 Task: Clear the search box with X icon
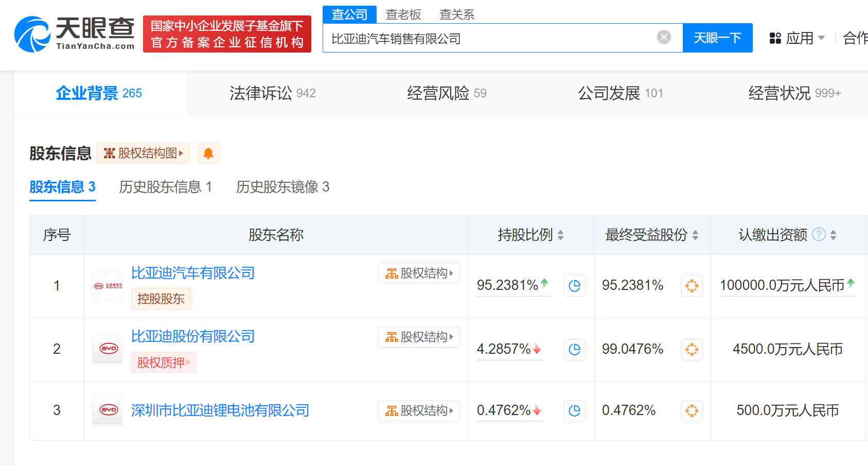664,37
